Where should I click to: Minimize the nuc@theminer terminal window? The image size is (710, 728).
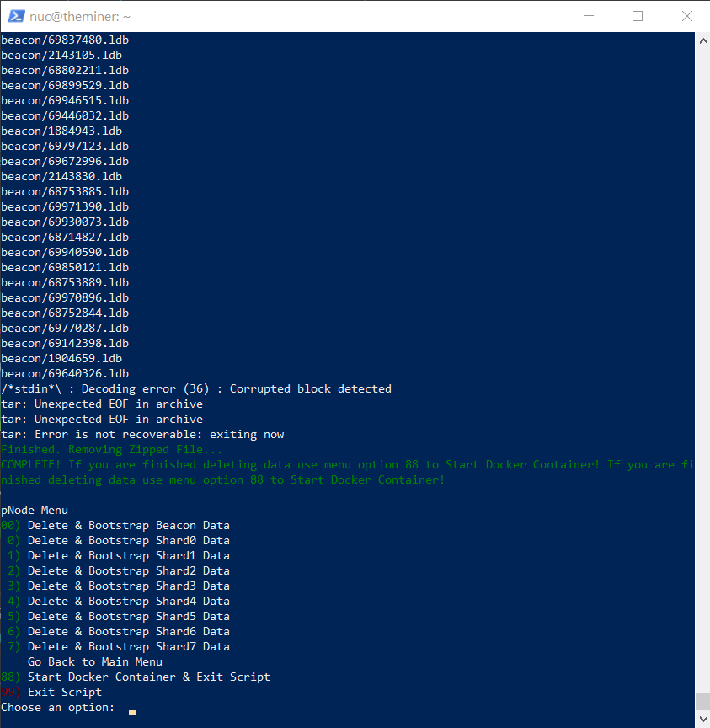point(589,16)
